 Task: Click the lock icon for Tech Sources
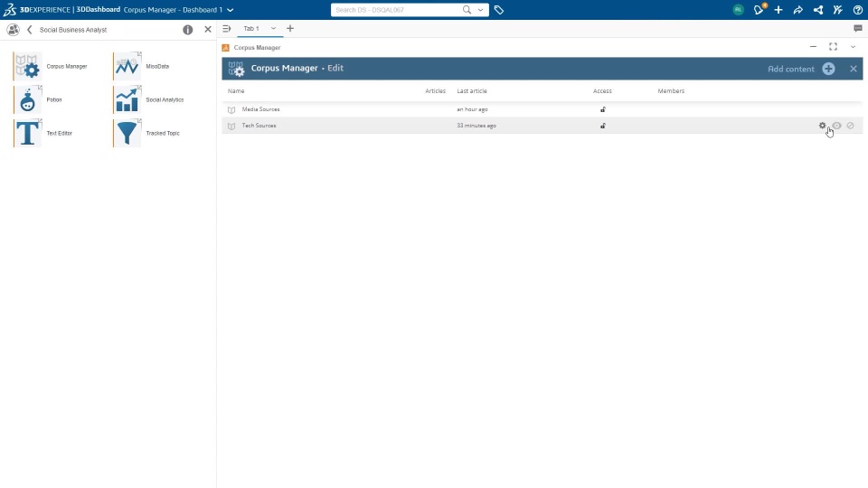[x=603, y=126]
